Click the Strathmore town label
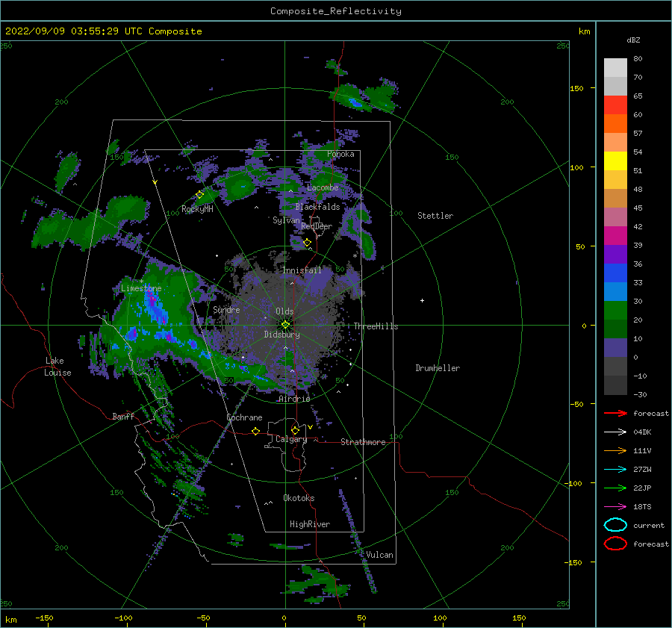Image resolution: width=672 pixels, height=628 pixels. click(363, 442)
